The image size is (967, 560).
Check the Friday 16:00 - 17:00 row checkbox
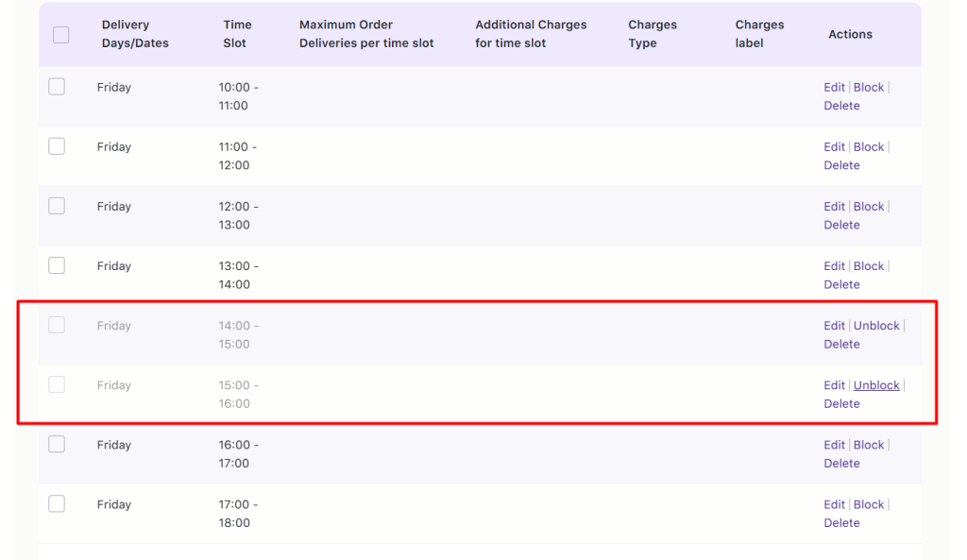(x=56, y=444)
